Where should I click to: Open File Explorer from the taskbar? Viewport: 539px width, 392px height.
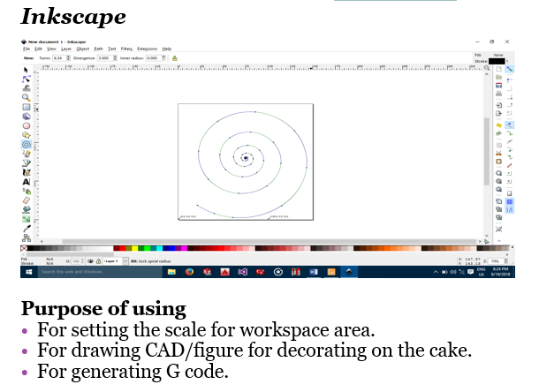[171, 272]
